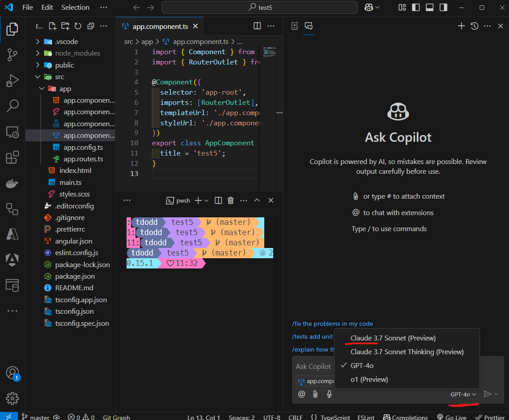Screen dimensions: 509x420
Task: Toggle the primary side bar
Action: tap(416, 8)
